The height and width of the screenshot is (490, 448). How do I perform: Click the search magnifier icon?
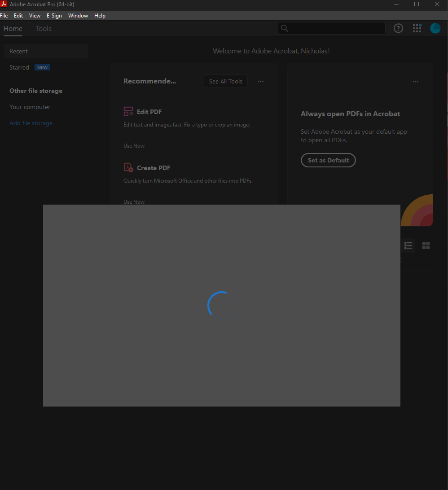285,28
